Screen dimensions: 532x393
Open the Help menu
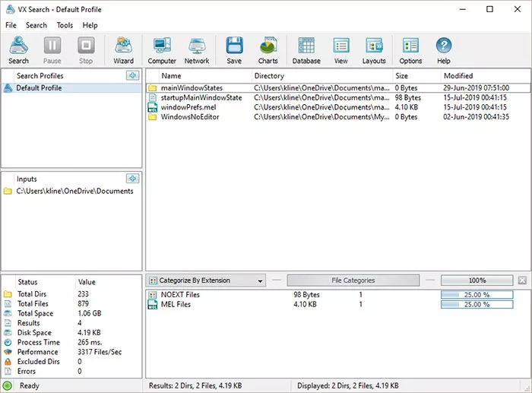tap(90, 25)
